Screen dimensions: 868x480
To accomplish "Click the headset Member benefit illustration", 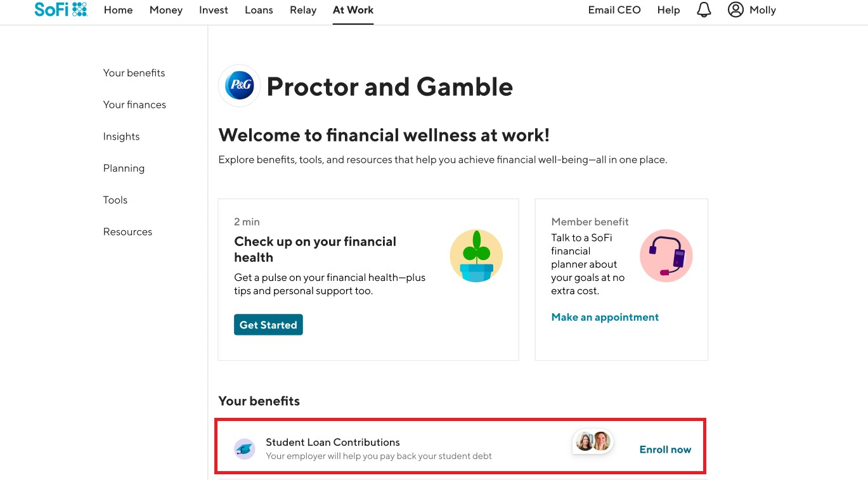I will 666,256.
